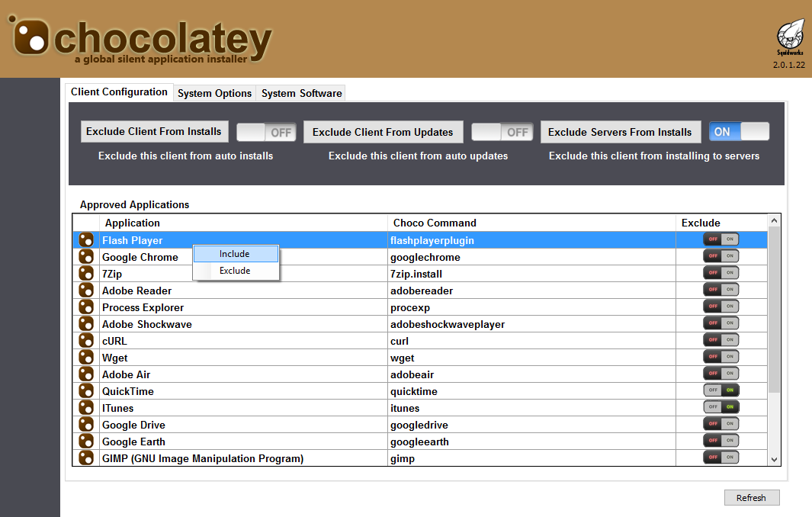Screen dimensions: 812x517
Task: Choose Include from the context menu
Action: [236, 254]
